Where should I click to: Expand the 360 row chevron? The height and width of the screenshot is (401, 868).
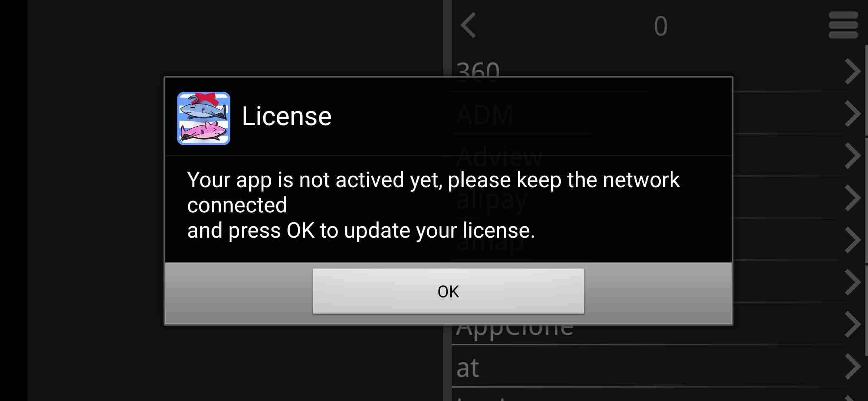click(852, 71)
